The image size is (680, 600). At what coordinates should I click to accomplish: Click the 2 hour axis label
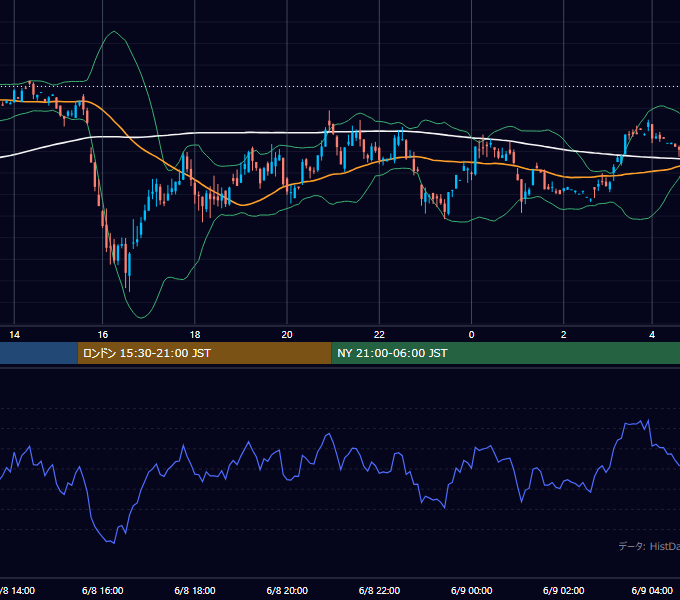pos(563,335)
